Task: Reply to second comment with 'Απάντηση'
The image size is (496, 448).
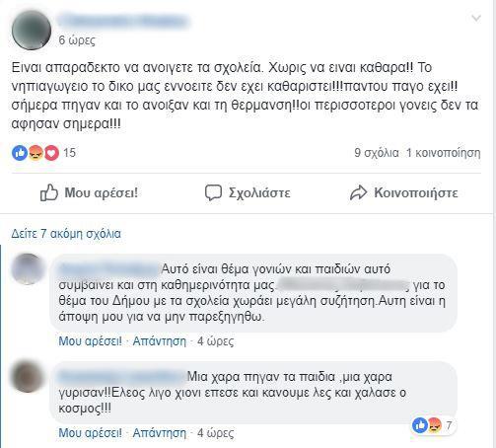Action: (160, 432)
